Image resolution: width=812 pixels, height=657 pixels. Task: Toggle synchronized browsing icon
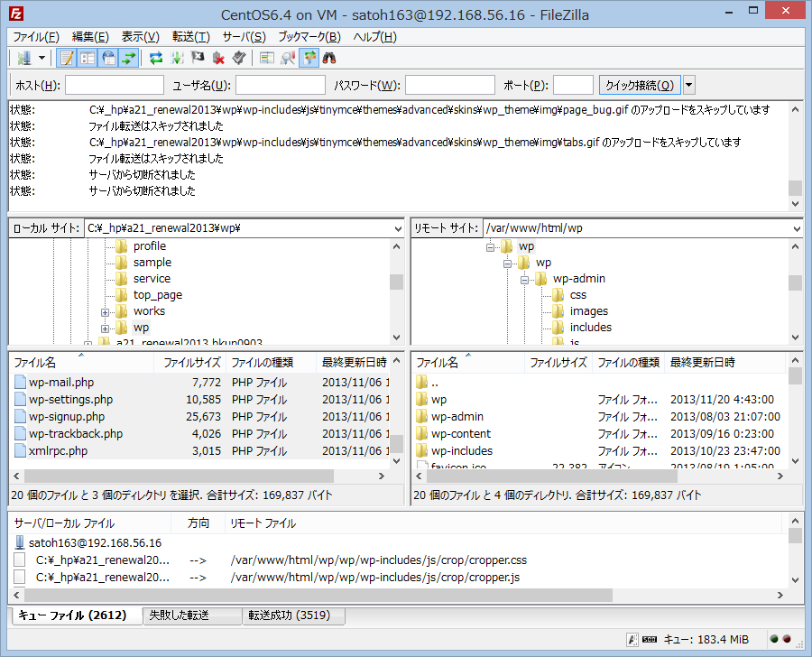309,58
